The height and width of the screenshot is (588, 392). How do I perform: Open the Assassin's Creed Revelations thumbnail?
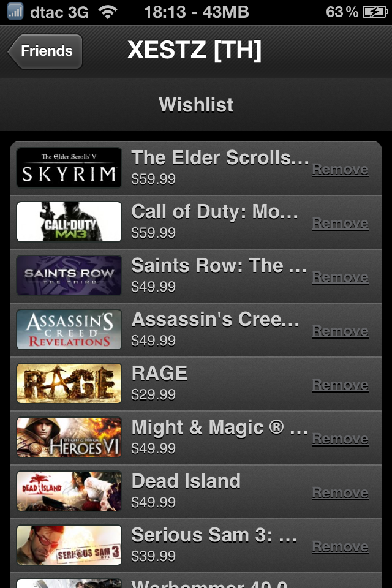(69, 330)
